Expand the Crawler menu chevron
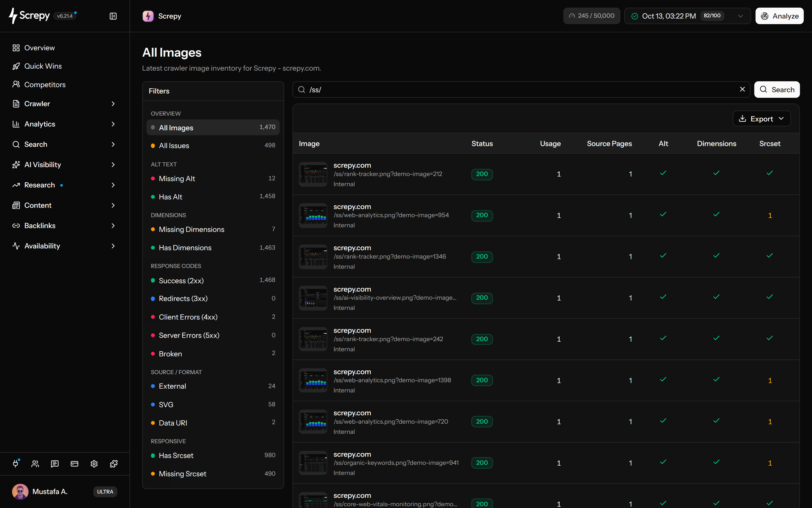The width and height of the screenshot is (812, 508). click(x=113, y=104)
